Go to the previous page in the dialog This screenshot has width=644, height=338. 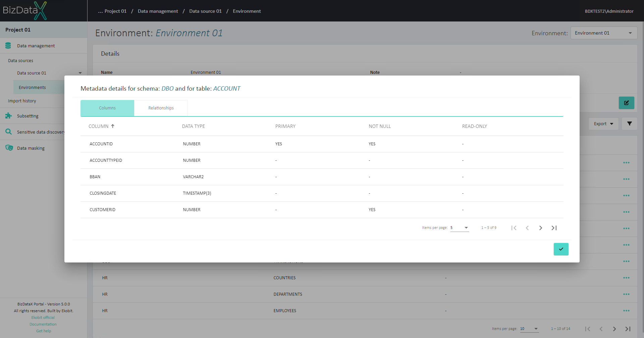point(527,228)
